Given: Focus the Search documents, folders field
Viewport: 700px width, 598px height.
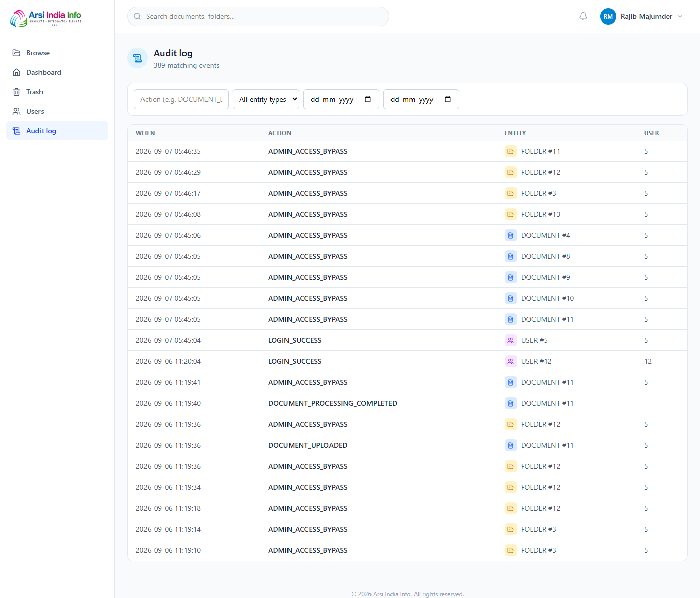Looking at the screenshot, I should tap(258, 16).
